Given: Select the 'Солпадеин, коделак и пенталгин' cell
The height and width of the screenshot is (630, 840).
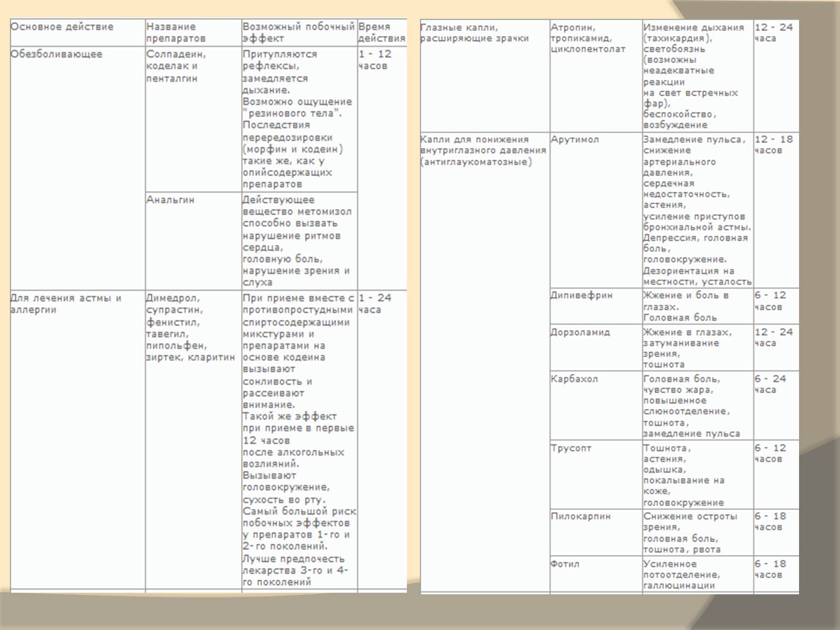Looking at the screenshot, I should tap(193, 119).
